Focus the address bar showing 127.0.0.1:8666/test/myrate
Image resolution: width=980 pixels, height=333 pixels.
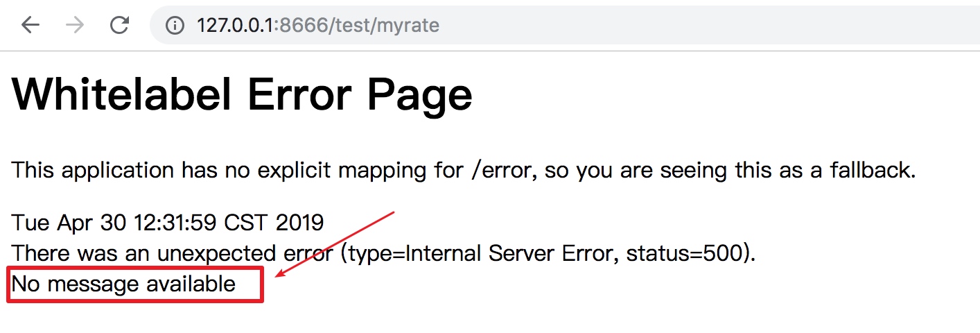[x=564, y=26]
